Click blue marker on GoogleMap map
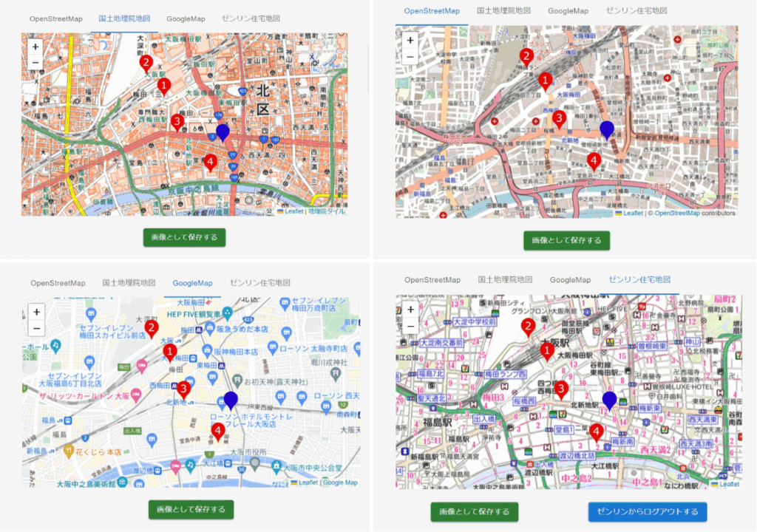 231,400
